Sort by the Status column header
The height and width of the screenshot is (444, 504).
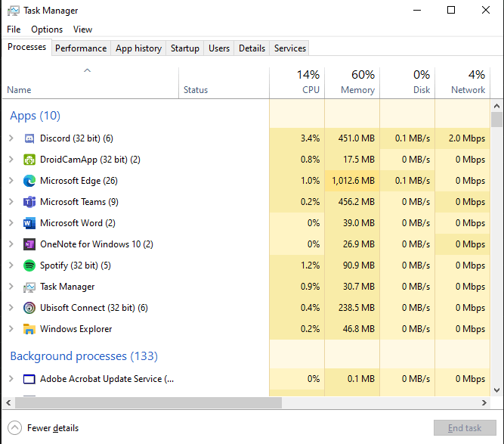click(x=224, y=82)
